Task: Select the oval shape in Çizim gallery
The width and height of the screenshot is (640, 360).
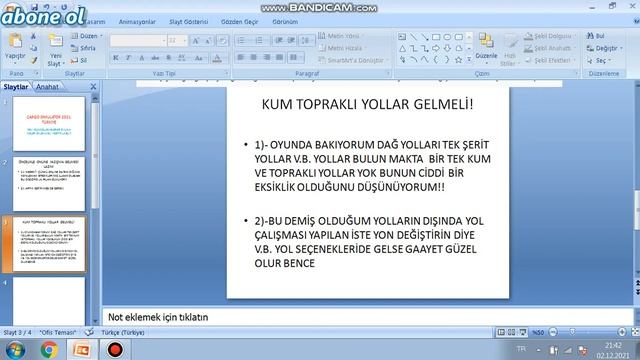Action: 447,37
